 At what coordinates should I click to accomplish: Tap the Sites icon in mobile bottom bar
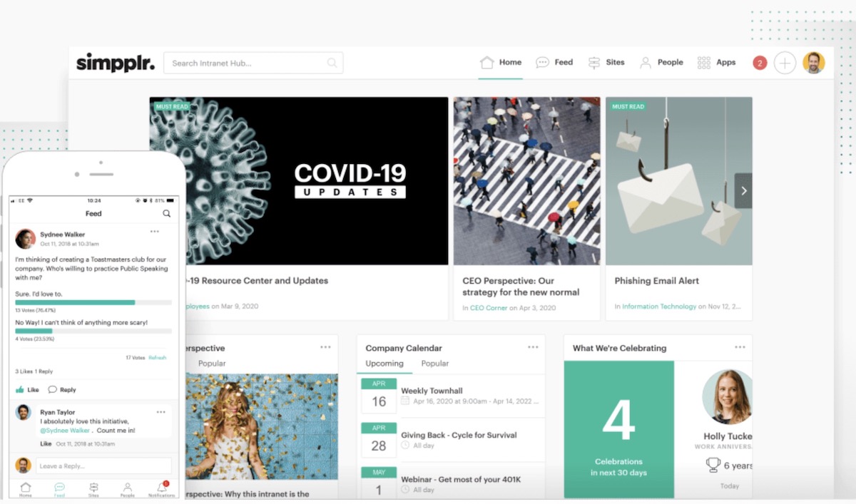(93, 489)
